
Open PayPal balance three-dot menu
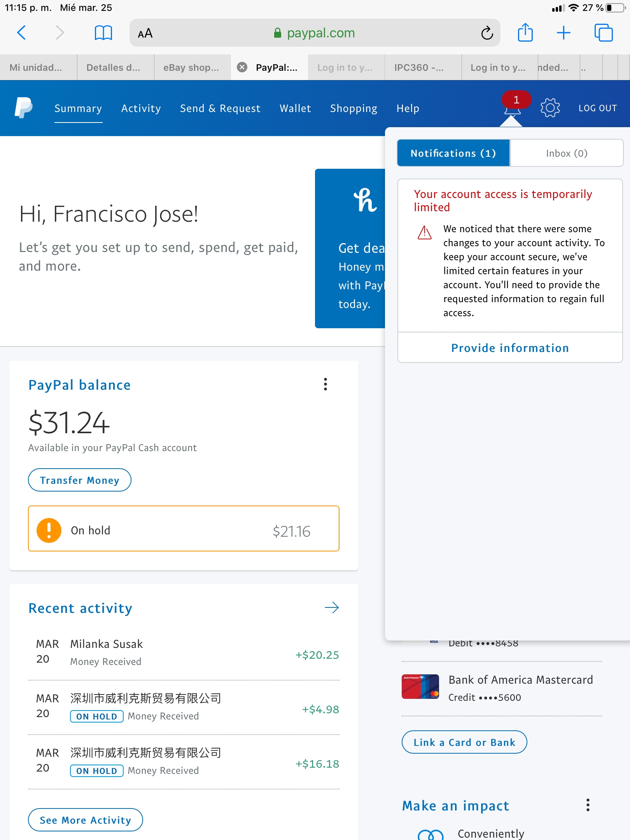pos(325,384)
